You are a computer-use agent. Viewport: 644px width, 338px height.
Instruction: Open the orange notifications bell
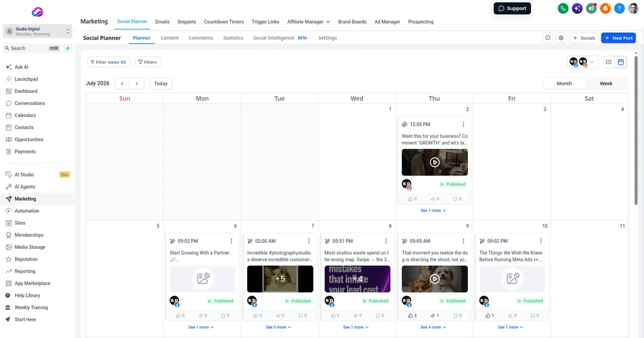point(605,9)
